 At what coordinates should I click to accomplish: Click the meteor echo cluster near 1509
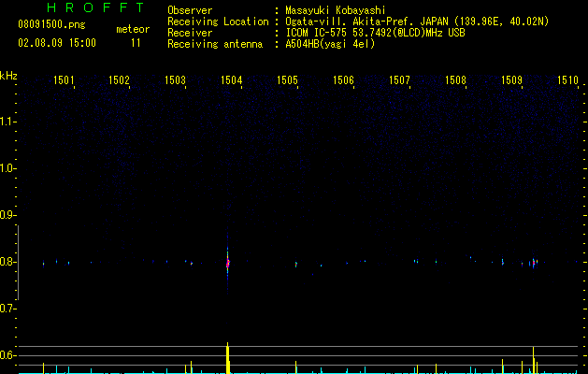pos(534,263)
